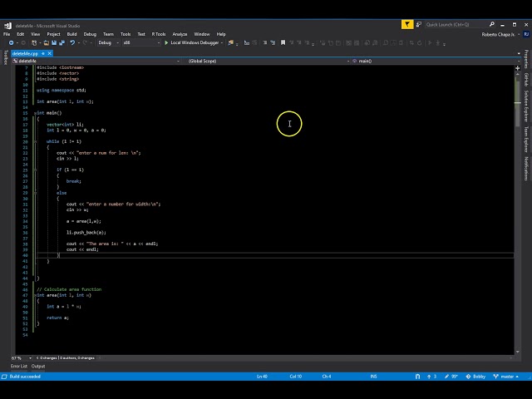Click the 'INS' status bar entry
This screenshot has width=532, height=399.
coord(373,377)
